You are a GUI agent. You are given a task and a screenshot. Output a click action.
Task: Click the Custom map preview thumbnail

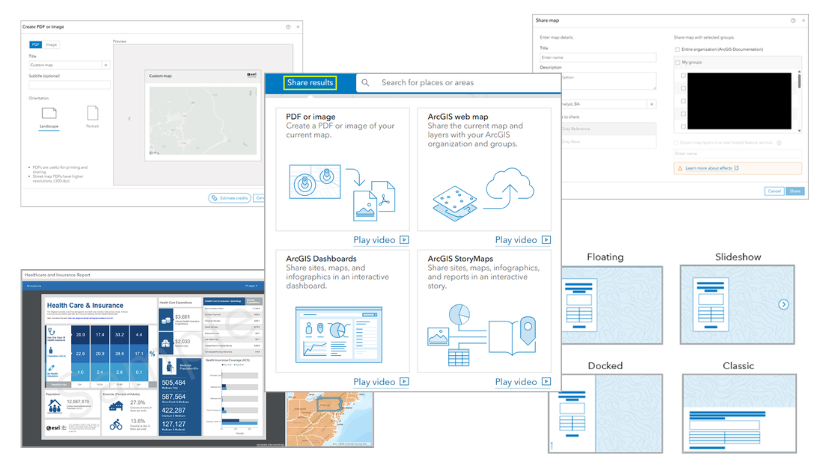(x=203, y=115)
